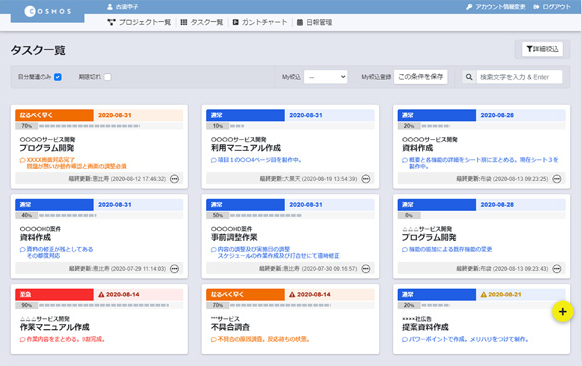This screenshot has width=582, height=366.
Task: Open the 事前調整作業 task title
Action: (234, 237)
